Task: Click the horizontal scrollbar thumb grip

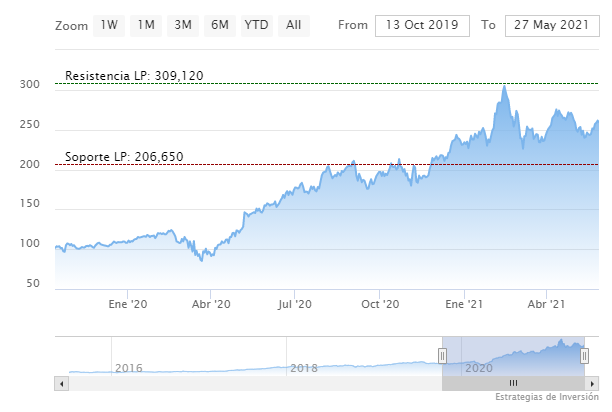Action: (513, 383)
